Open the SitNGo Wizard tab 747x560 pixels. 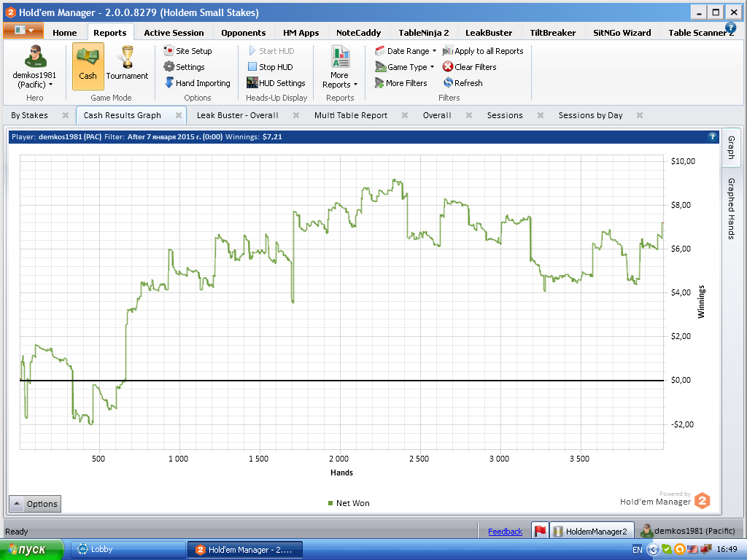tap(622, 33)
